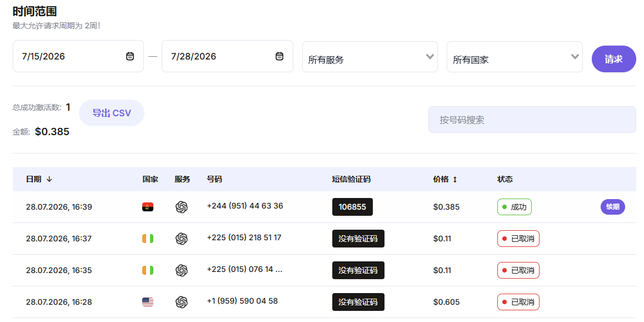Viewport: 644px width, 322px height.
Task: Click the flag icon in the 16:37 row
Action: coord(148,239)
